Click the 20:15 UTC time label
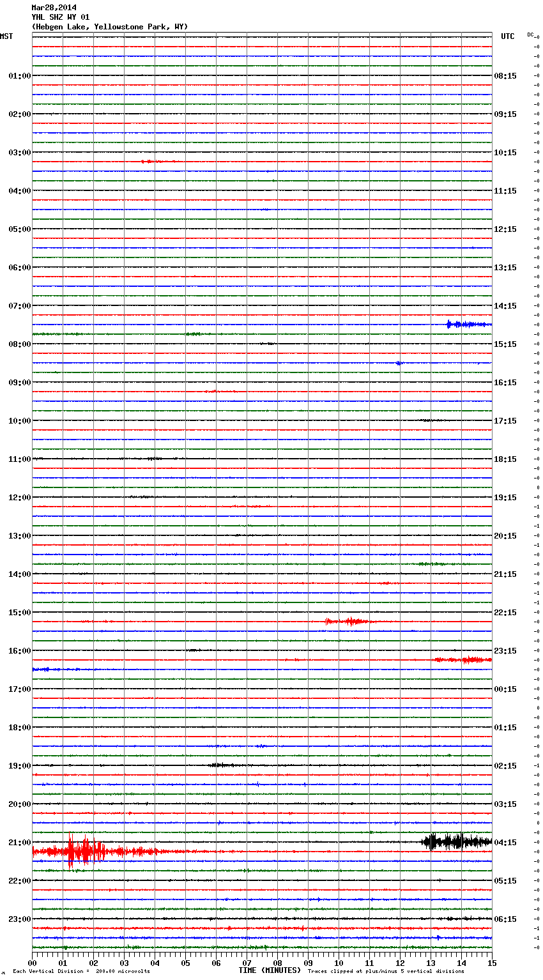Viewport: 543px width, 980px height. [505, 536]
